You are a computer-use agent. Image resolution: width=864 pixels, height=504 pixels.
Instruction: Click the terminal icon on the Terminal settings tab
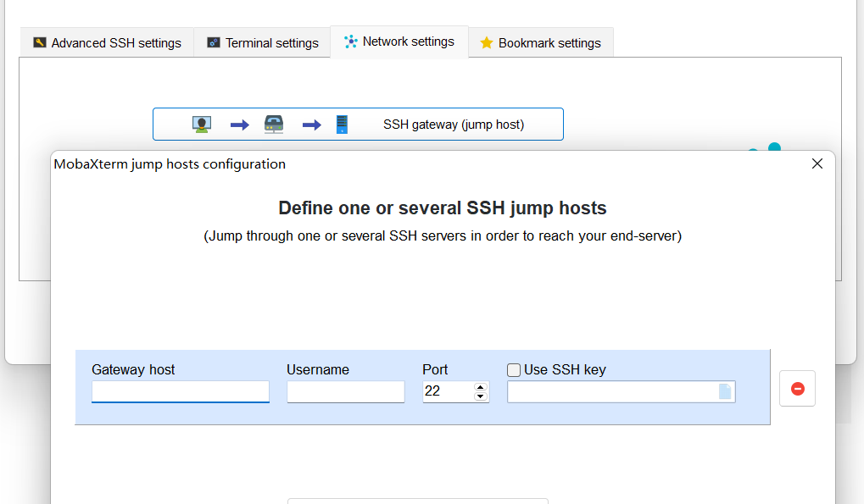pos(214,42)
